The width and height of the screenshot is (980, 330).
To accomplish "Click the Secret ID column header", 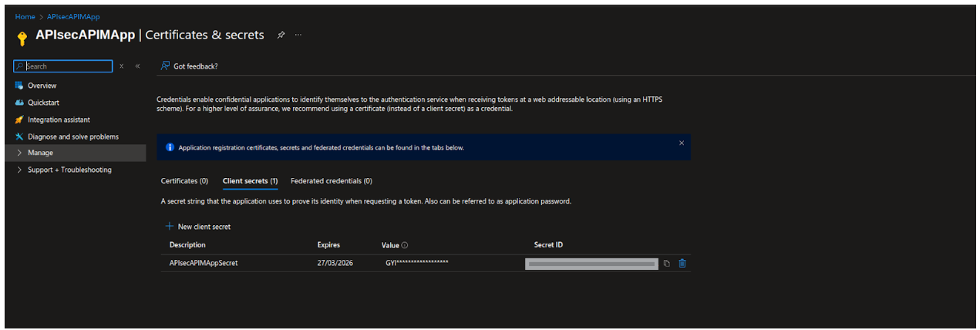I will (x=548, y=245).
